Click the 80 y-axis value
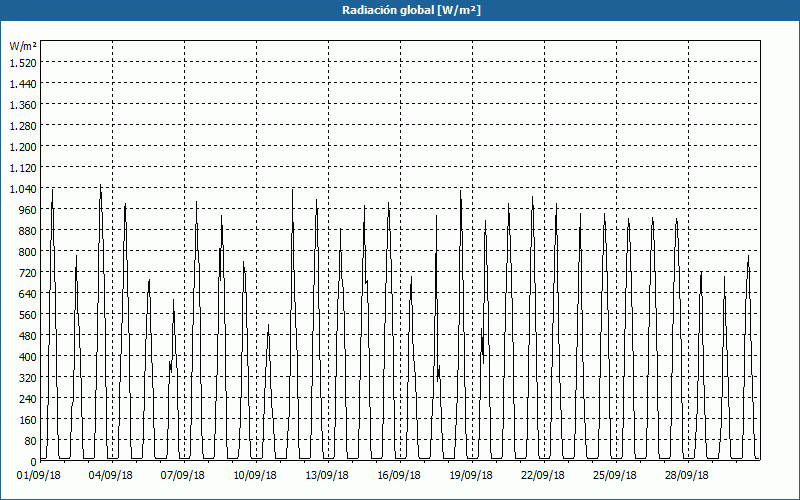Viewport: 800px width, 500px height. point(31,441)
